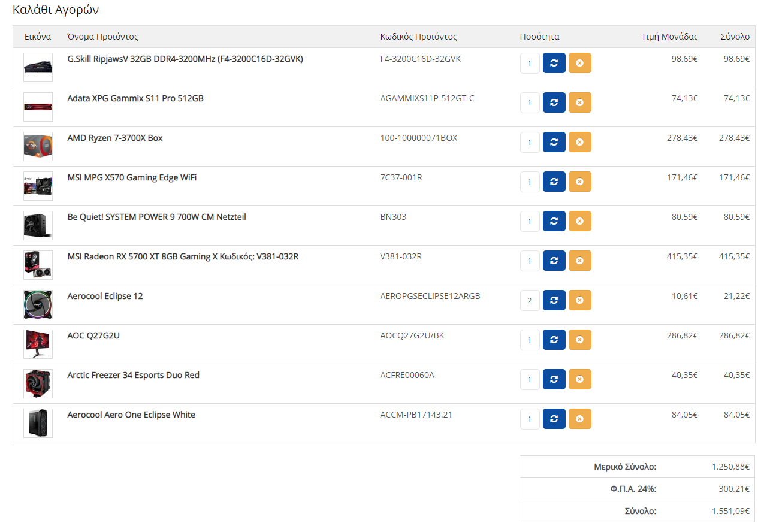Refresh quantity for Adata XPG Gammix row

554,102
